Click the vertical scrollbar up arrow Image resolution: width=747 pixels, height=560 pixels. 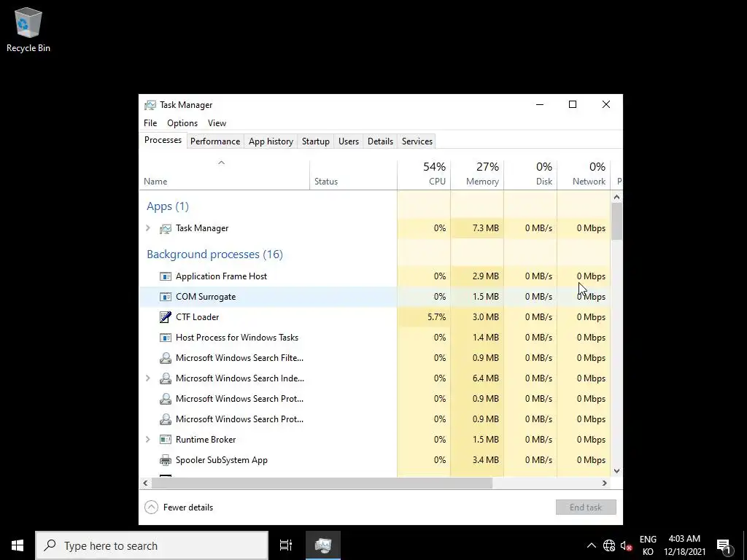617,197
